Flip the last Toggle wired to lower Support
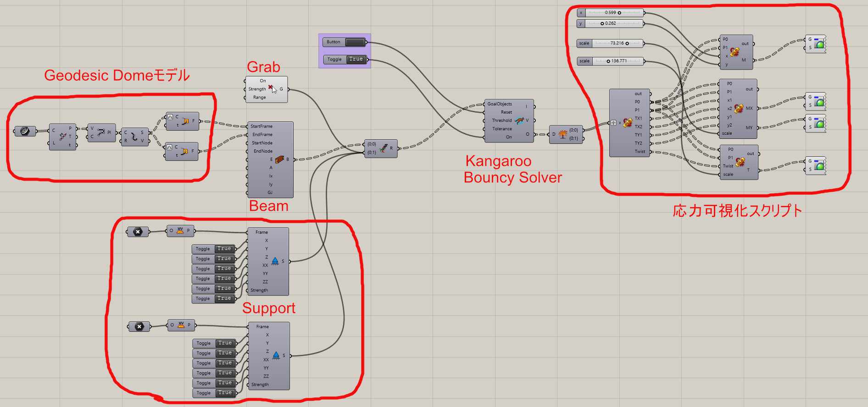The height and width of the screenshot is (407, 868). coord(225,393)
